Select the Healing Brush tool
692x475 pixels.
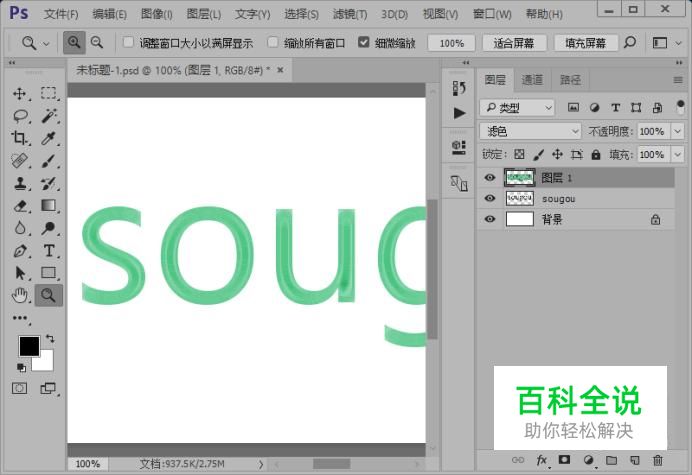coord(19,161)
